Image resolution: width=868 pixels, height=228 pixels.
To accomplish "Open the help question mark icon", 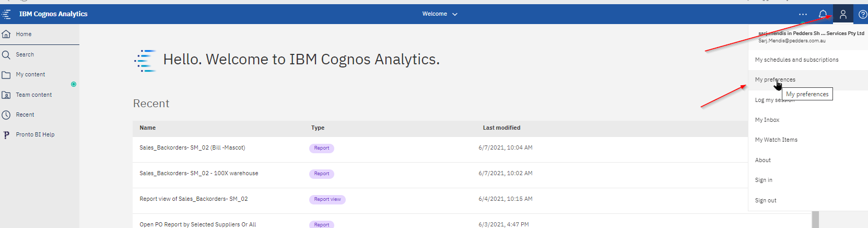I will click(862, 14).
